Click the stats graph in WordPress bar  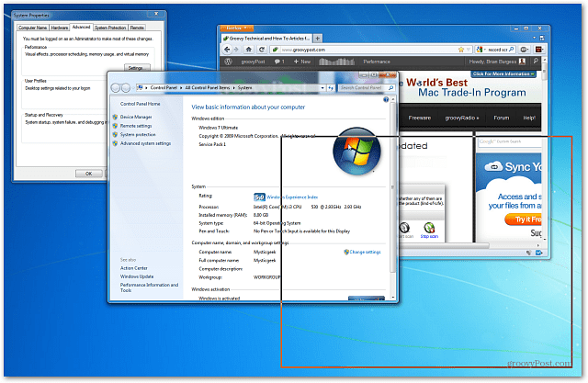coord(336,62)
